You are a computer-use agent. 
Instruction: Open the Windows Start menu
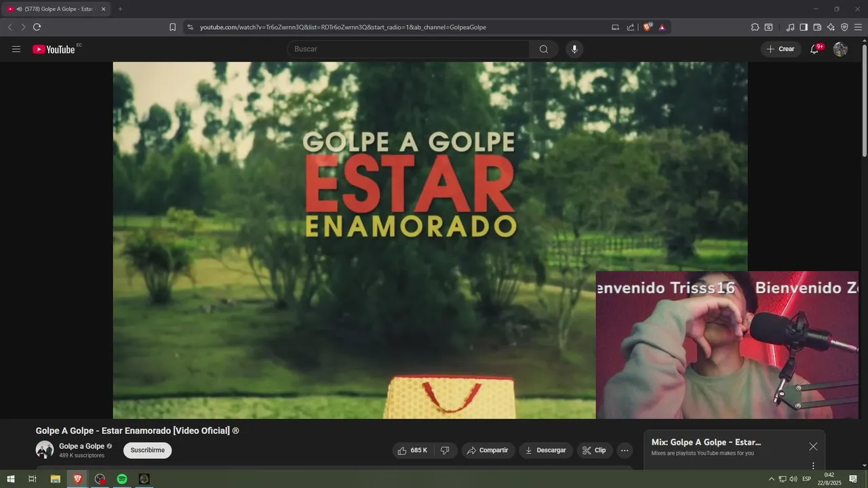coord(11,479)
